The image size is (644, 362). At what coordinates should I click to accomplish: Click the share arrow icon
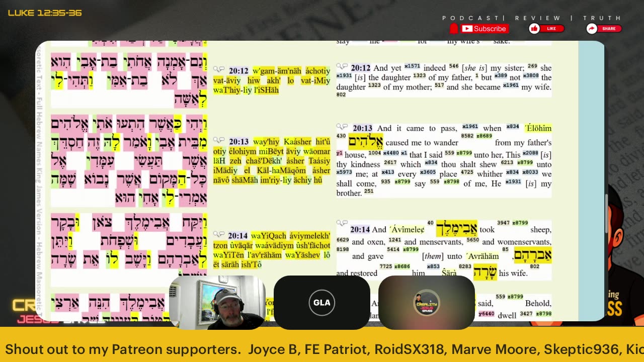(592, 29)
